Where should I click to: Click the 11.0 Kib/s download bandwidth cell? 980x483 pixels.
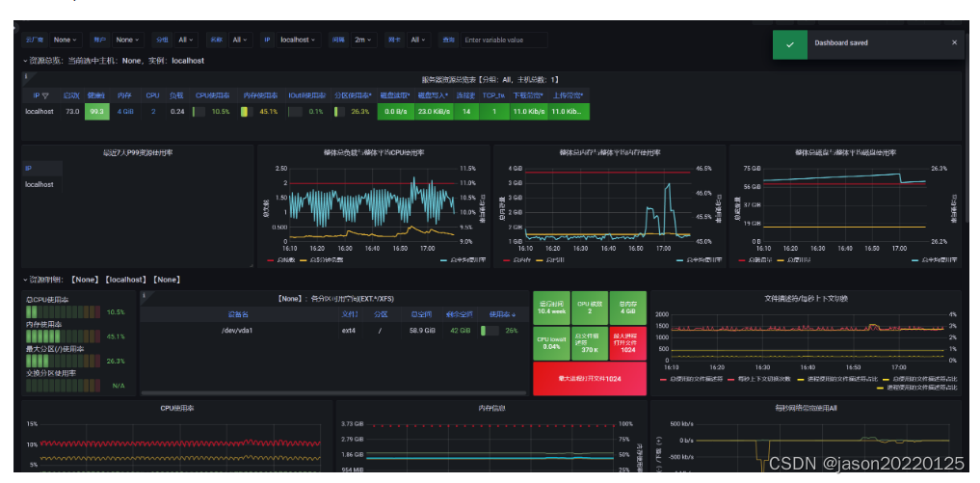click(528, 112)
